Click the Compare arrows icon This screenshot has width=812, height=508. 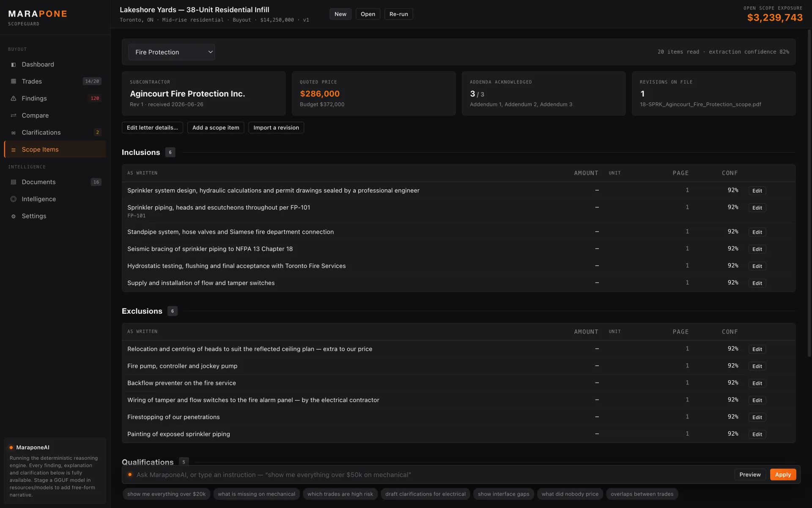coord(14,115)
